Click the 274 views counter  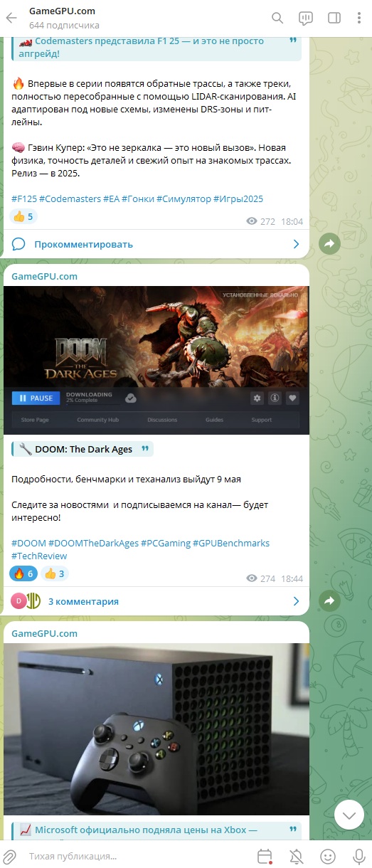click(x=260, y=579)
